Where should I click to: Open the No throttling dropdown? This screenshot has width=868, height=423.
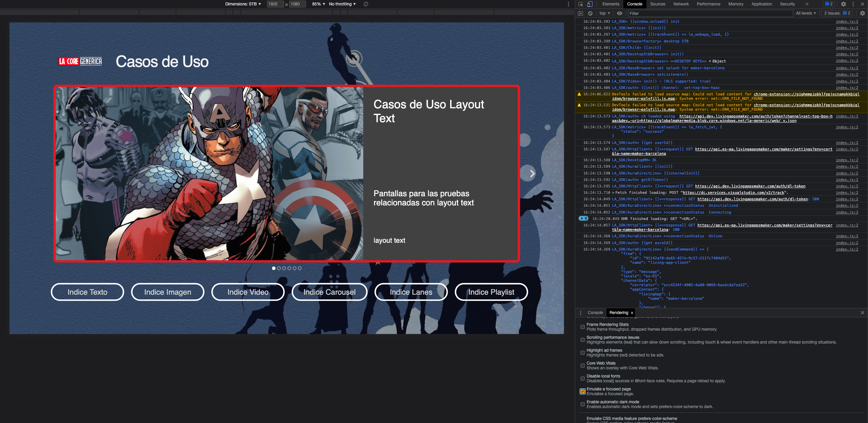342,4
